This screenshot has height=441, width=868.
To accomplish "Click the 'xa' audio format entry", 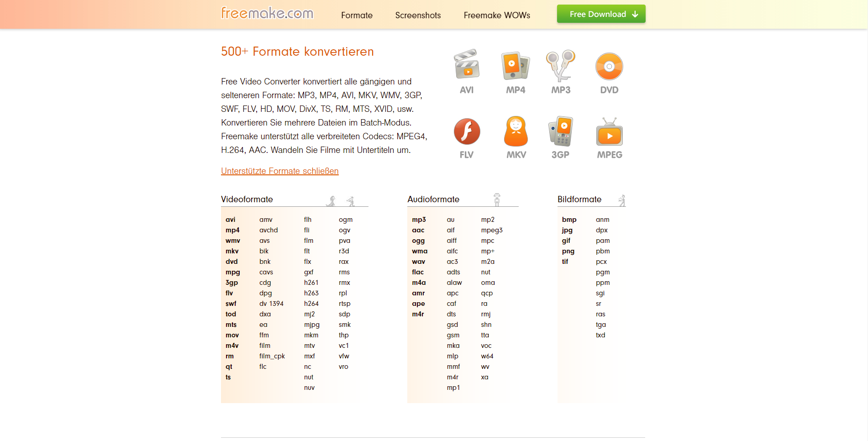I will pyautogui.click(x=484, y=377).
